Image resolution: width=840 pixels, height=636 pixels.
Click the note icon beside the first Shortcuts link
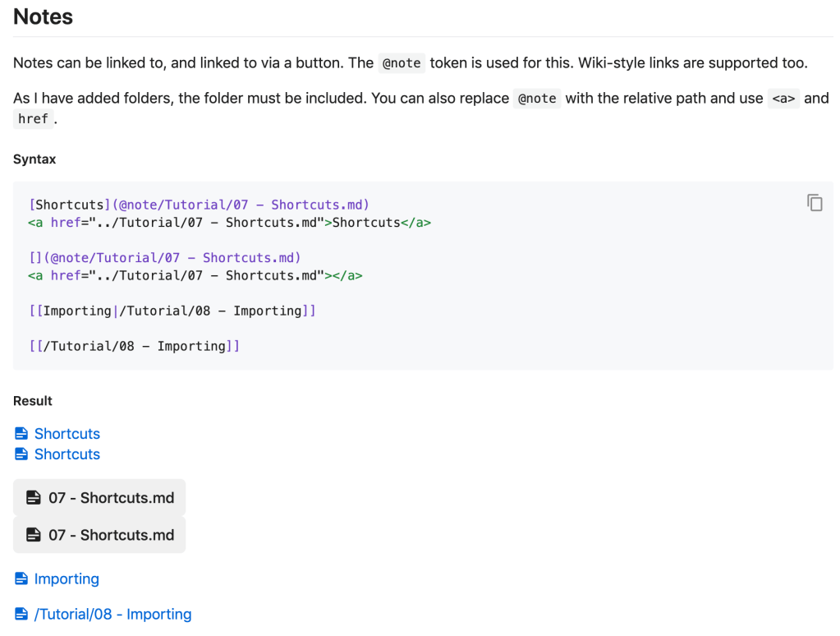point(21,434)
